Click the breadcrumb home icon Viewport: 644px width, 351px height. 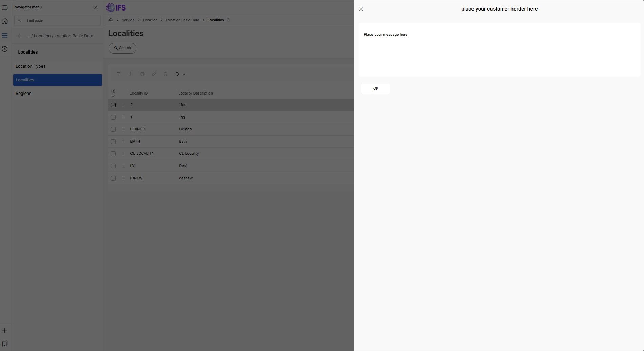[x=111, y=20]
